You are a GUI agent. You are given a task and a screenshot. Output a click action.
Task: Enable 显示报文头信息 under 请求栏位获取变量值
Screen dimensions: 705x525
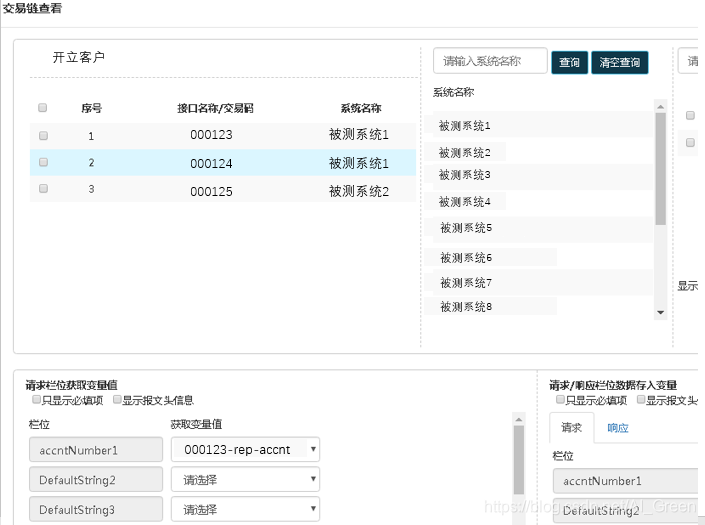click(x=117, y=399)
